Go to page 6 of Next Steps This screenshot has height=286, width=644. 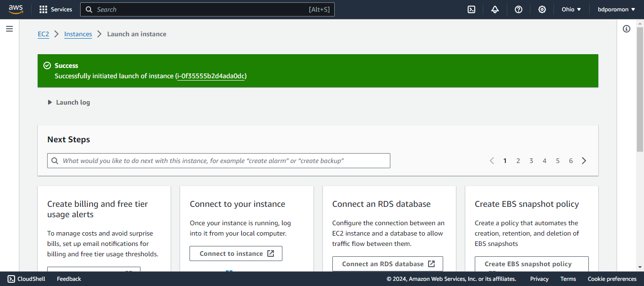pyautogui.click(x=570, y=161)
